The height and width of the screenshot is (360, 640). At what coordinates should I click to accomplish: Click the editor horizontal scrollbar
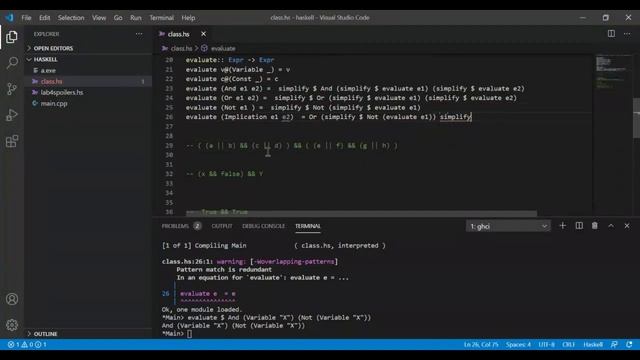tap(361, 213)
